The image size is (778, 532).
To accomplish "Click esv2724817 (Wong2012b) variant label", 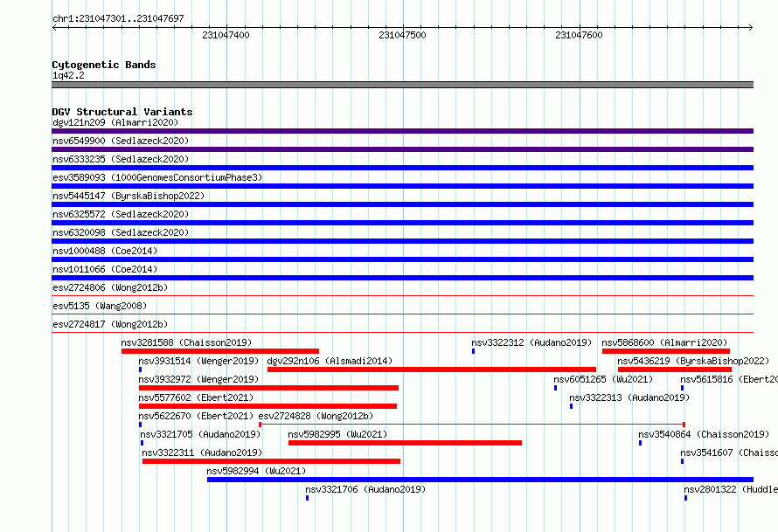I will (x=110, y=324).
